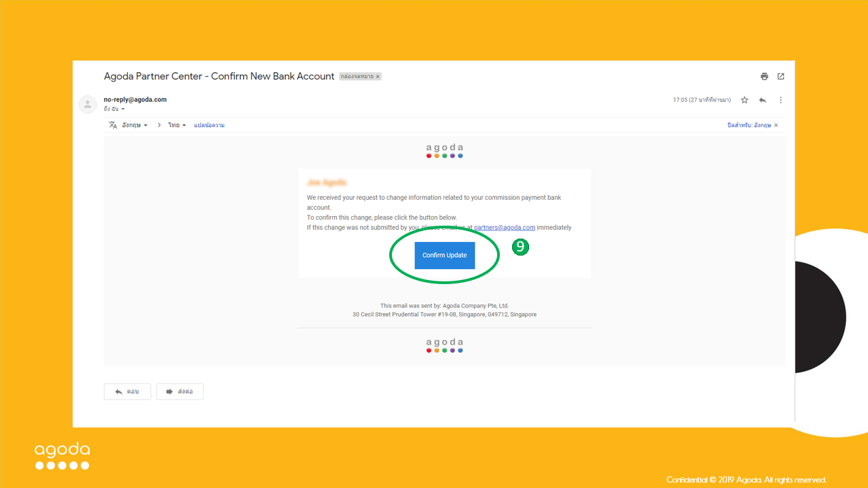
Task: Dismiss the translation bar with its close X
Action: [776, 125]
